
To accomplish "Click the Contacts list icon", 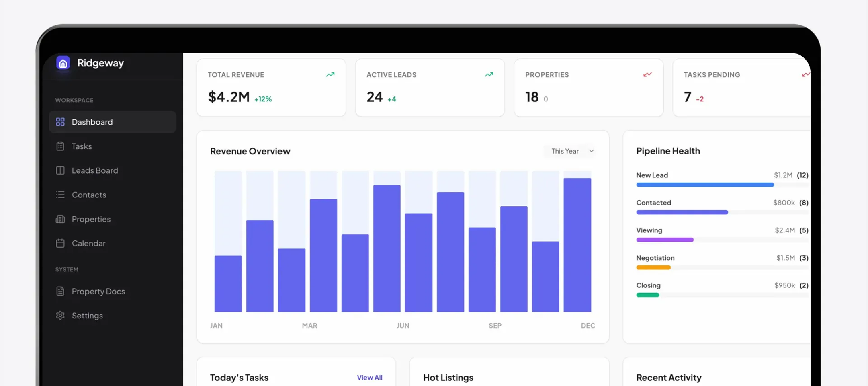I will [60, 195].
